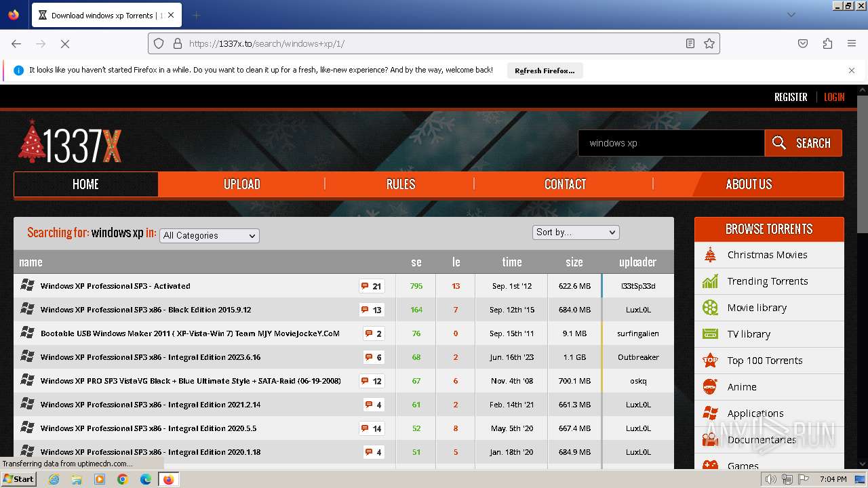Open the Rules menu item
This screenshot has height=488, width=868.
(x=400, y=184)
